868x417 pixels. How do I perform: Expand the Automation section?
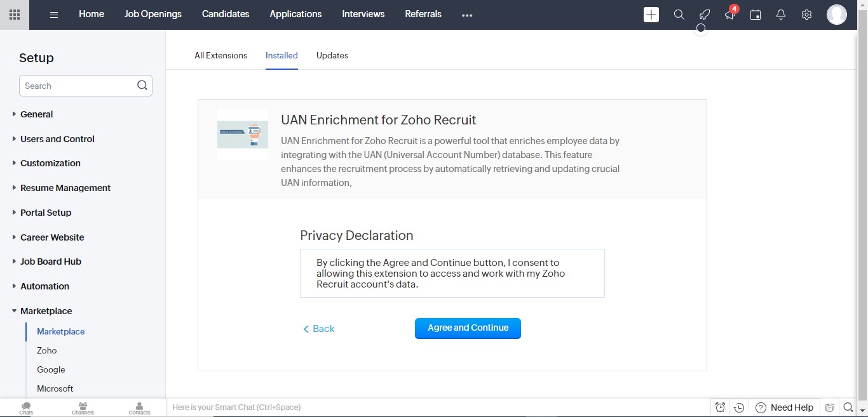coord(44,286)
